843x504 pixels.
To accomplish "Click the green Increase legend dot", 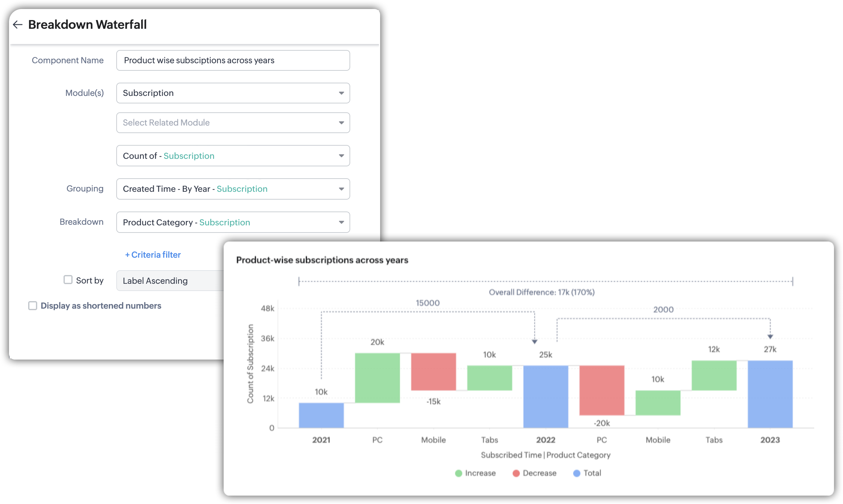I will pos(458,473).
